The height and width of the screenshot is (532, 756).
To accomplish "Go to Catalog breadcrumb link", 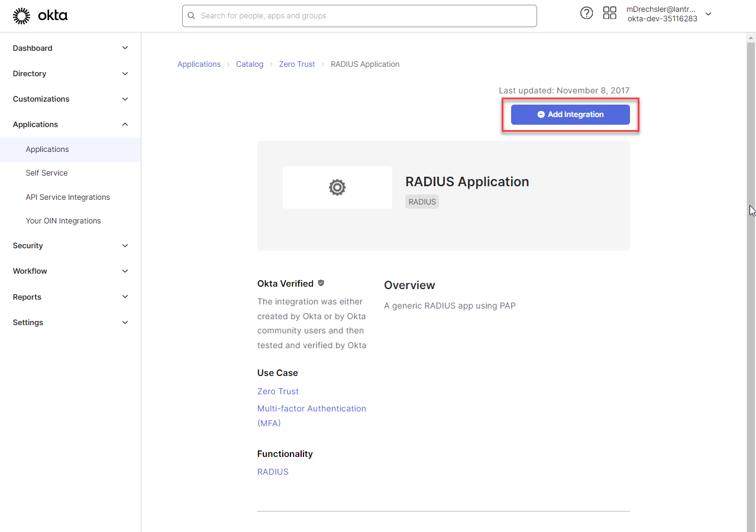I will [250, 64].
